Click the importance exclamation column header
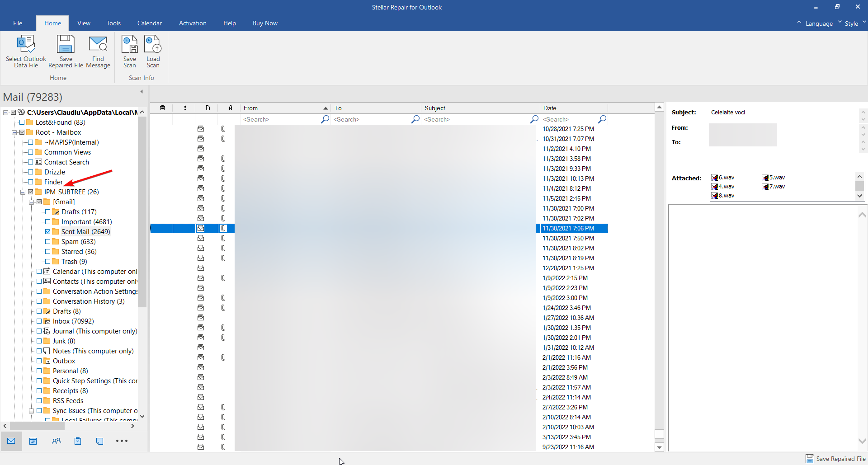Viewport: 868px width, 465px height. pyautogui.click(x=185, y=108)
